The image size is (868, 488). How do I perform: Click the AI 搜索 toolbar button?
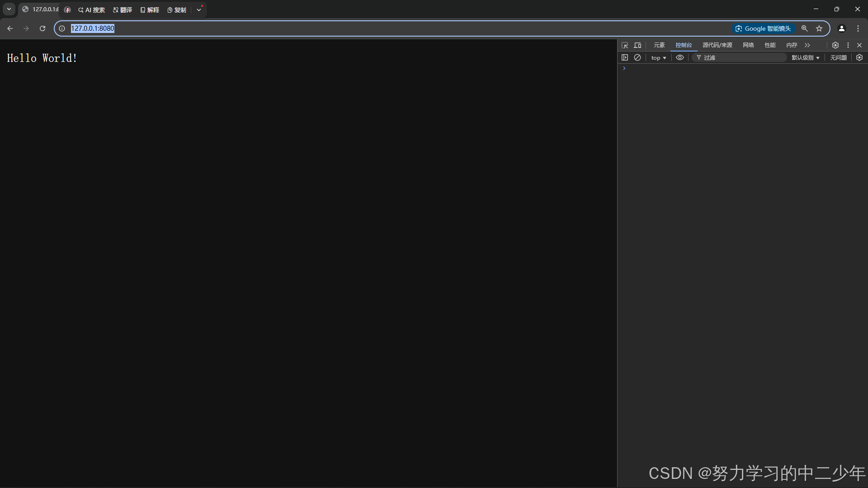92,10
